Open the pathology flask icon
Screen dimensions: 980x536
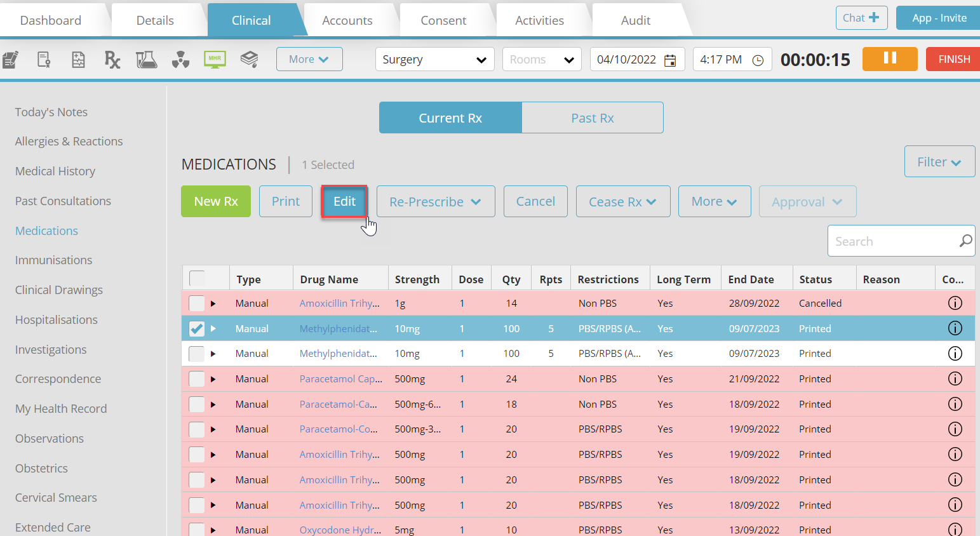point(146,60)
